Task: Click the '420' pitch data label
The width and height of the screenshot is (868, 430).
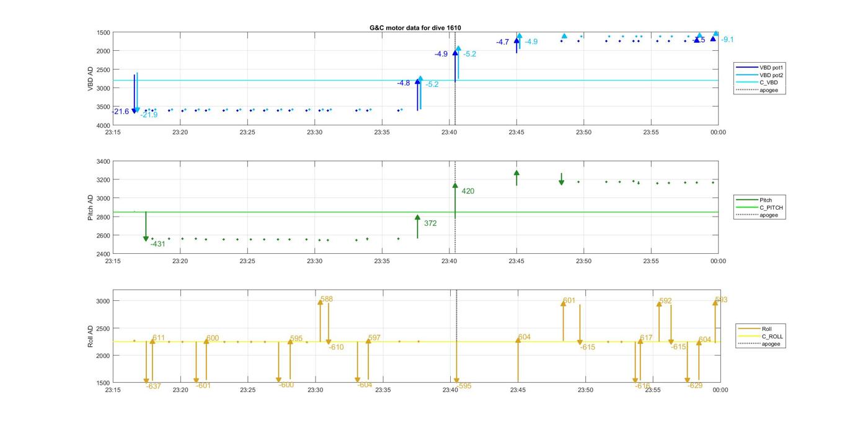Action: [468, 191]
